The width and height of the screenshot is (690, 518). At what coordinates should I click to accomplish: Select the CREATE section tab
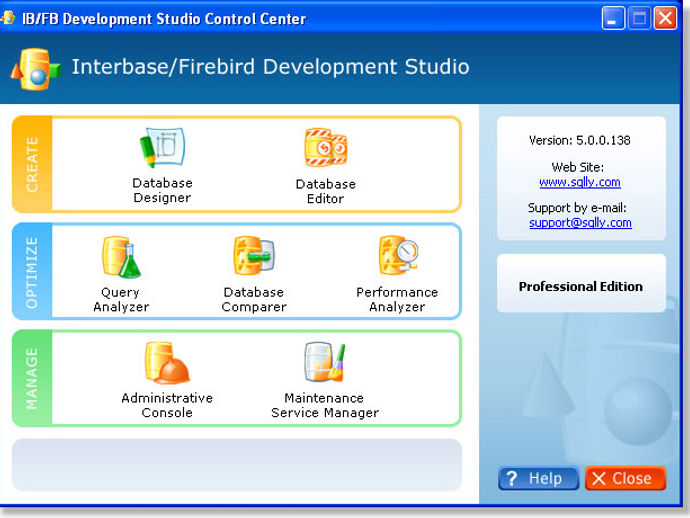(32, 164)
